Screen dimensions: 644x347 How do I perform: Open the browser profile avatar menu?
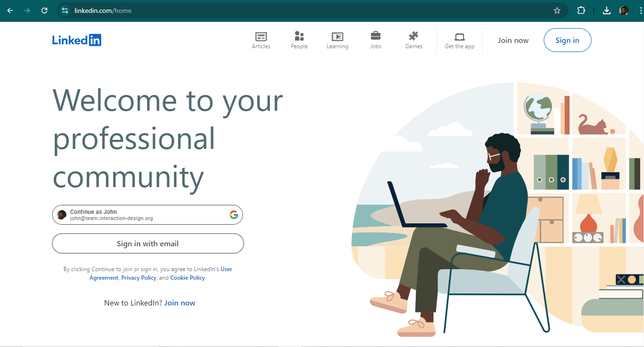coord(623,10)
